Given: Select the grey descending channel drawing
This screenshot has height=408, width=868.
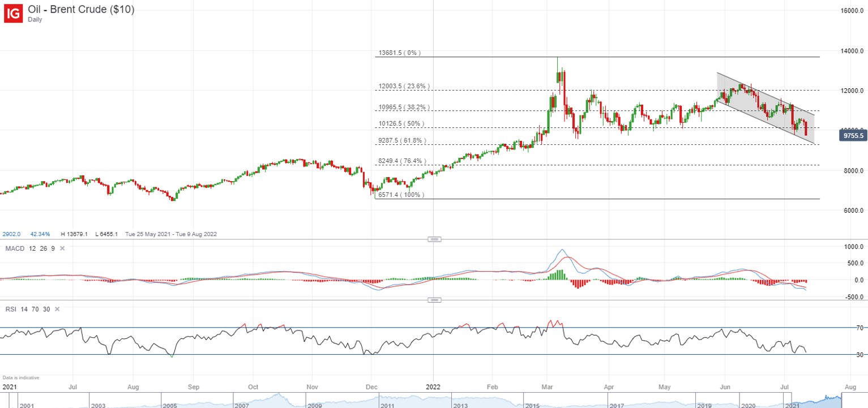Looking at the screenshot, I should point(766,108).
